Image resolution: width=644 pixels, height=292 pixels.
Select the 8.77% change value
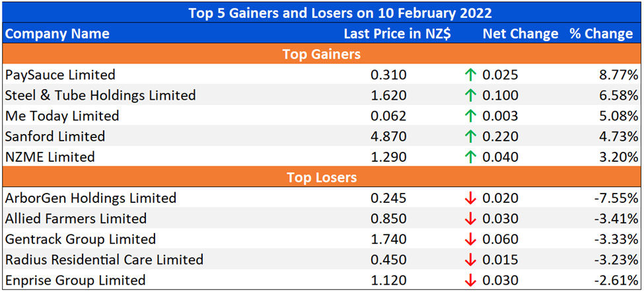click(x=618, y=75)
